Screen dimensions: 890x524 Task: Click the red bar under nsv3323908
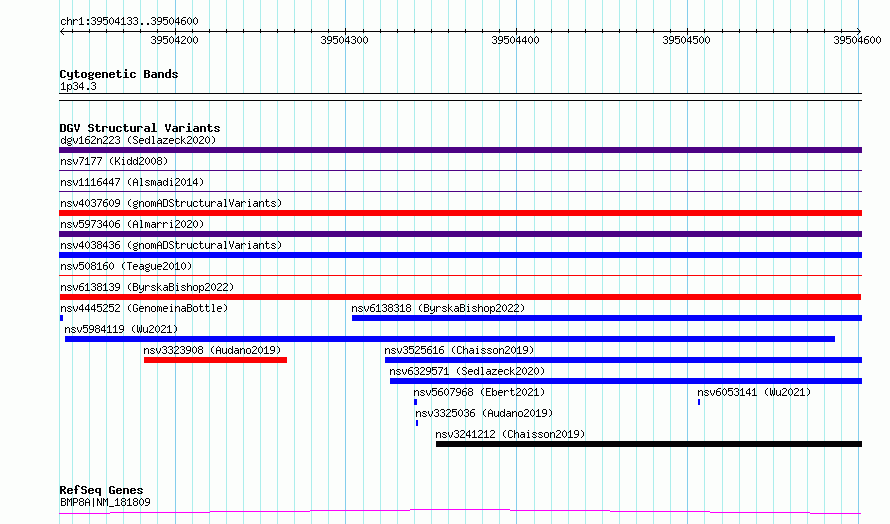216,360
